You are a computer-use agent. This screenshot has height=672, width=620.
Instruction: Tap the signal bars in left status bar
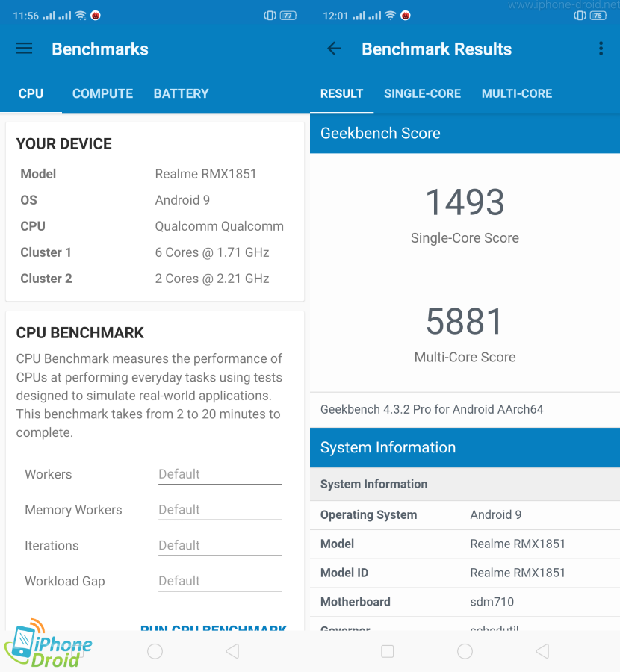coord(57,16)
